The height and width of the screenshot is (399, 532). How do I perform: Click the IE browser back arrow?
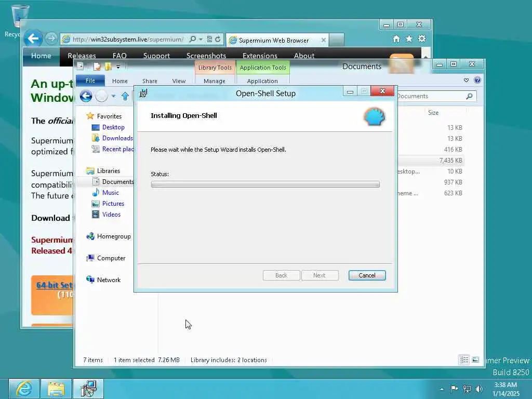coord(33,38)
